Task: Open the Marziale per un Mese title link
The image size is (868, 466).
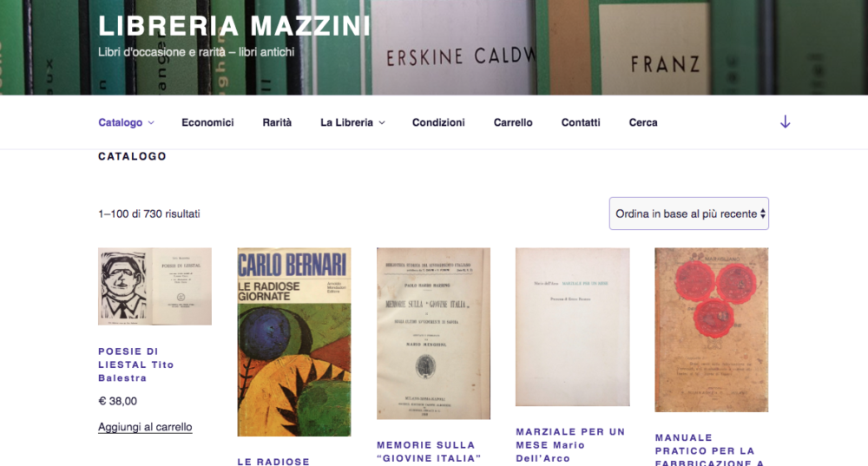Action: (570, 445)
